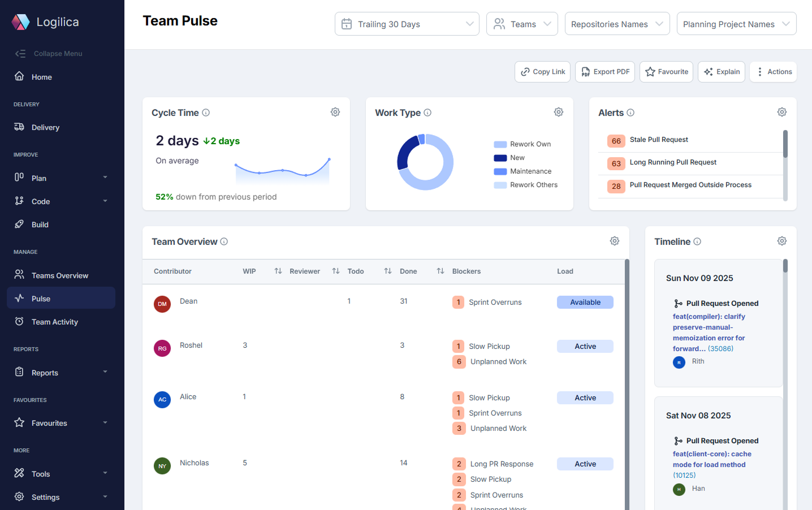Show Team Overview info tooltip icon
The width and height of the screenshot is (812, 510).
coord(224,241)
